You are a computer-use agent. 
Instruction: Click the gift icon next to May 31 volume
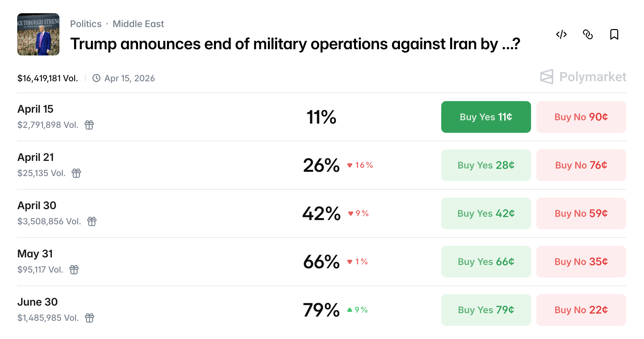point(74,270)
